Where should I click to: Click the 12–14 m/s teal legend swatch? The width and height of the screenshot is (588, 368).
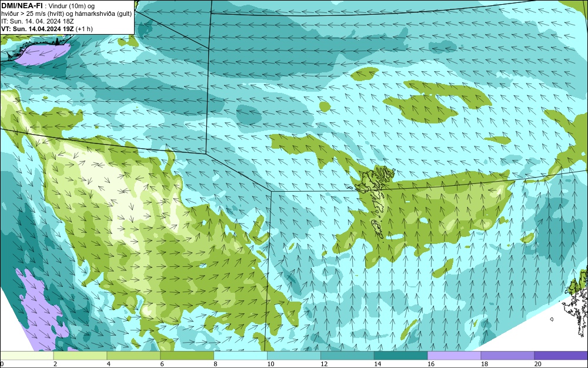[x=348, y=356]
